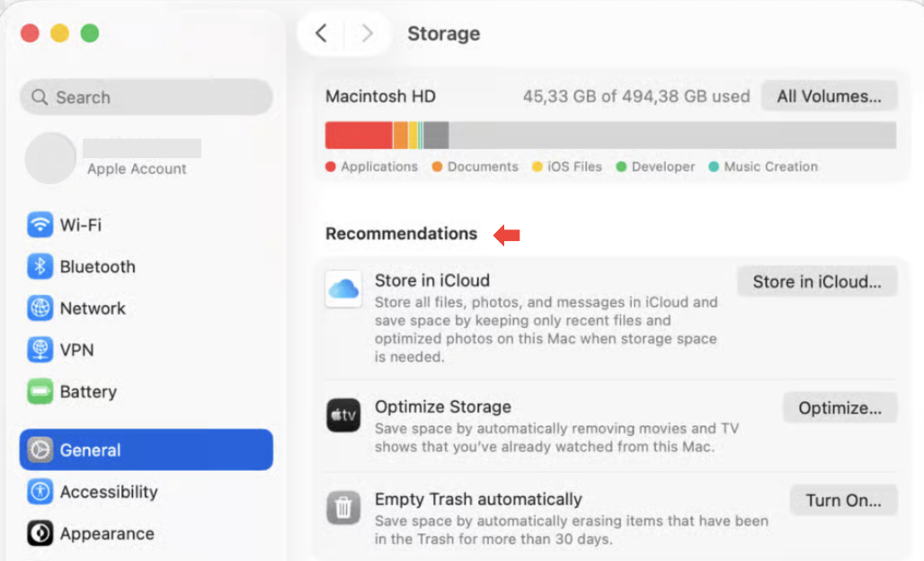Go back with the left chevron

click(321, 33)
